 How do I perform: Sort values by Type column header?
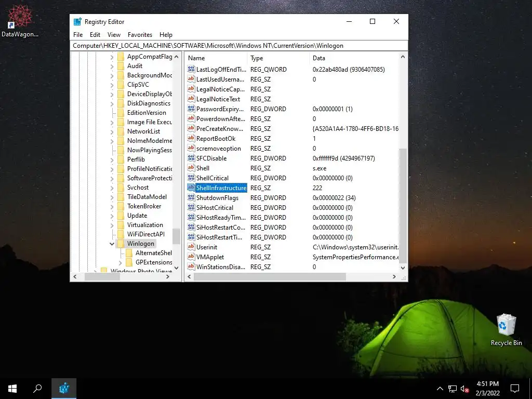point(278,58)
